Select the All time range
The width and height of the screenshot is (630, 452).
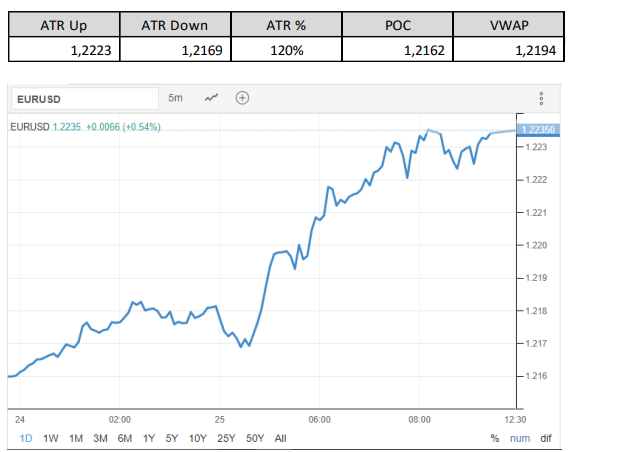pyautogui.click(x=280, y=438)
